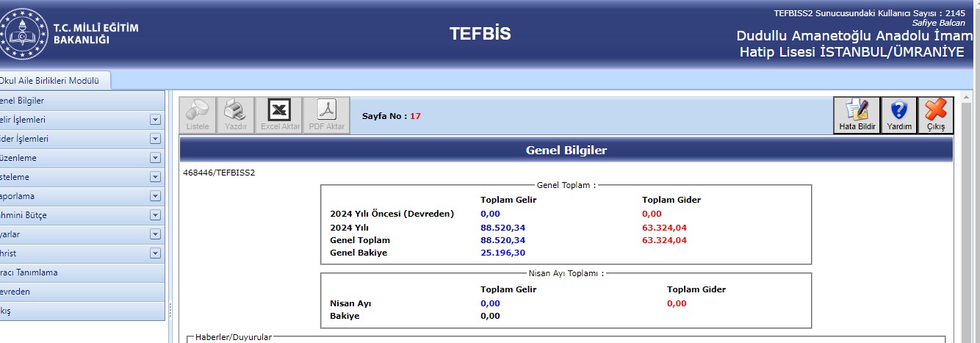The height and width of the screenshot is (343, 980).
Task: Click the TEFBİS page title
Action: (x=480, y=34)
